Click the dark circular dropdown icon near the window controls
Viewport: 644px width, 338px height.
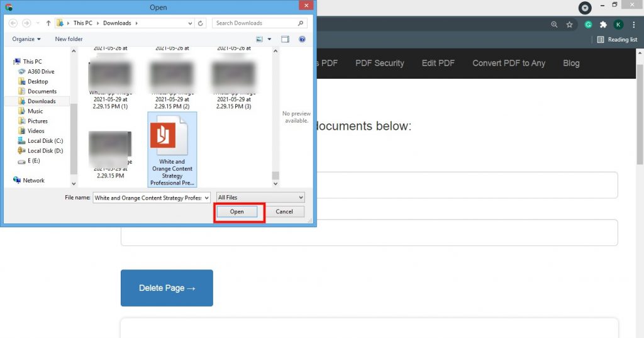click(585, 8)
